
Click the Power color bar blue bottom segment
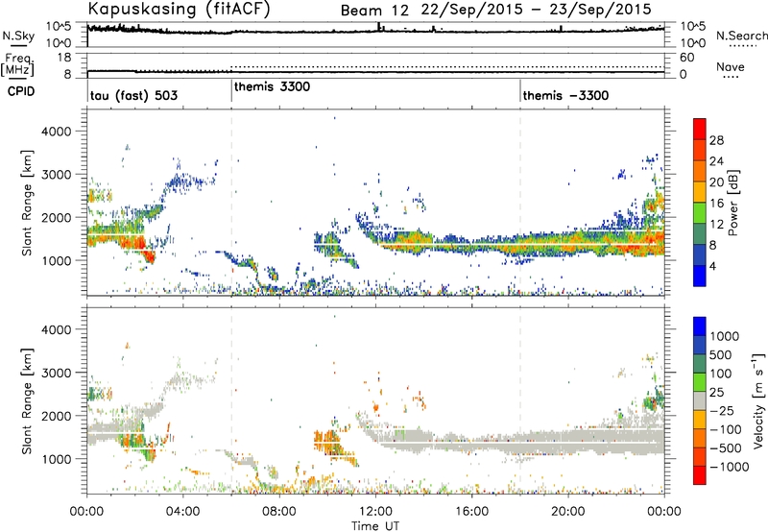pyautogui.click(x=700, y=277)
